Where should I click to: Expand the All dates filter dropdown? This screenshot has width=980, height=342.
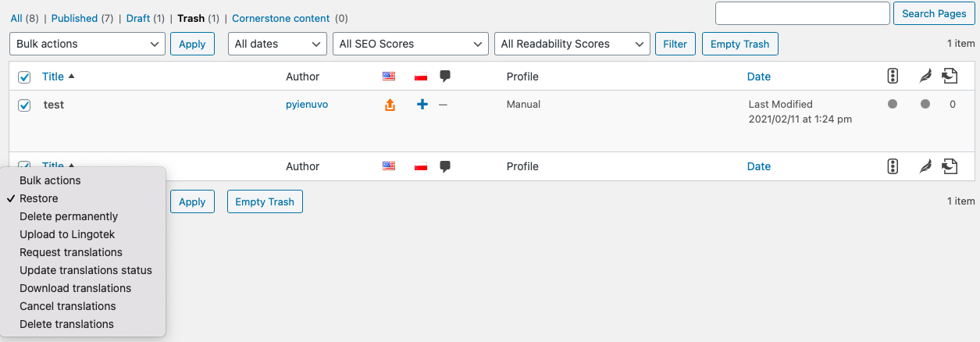pyautogui.click(x=277, y=44)
